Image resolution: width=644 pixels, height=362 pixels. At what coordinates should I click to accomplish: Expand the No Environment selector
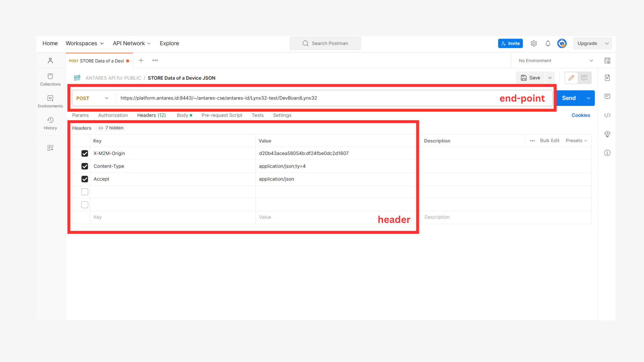(556, 61)
